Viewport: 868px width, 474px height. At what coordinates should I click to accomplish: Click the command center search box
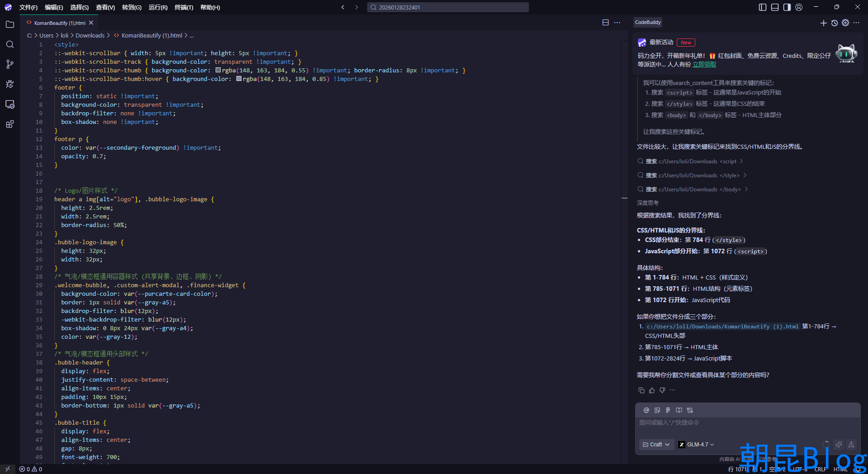click(448, 7)
